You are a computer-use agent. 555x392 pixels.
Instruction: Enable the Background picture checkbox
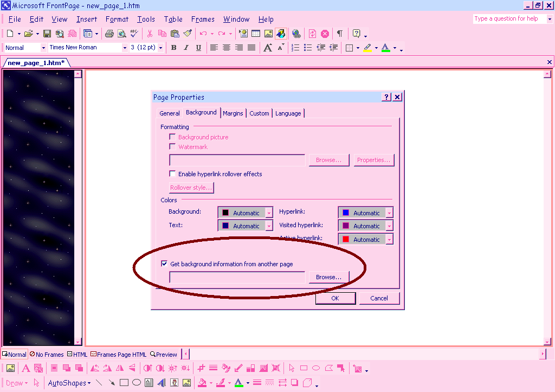[x=173, y=137]
